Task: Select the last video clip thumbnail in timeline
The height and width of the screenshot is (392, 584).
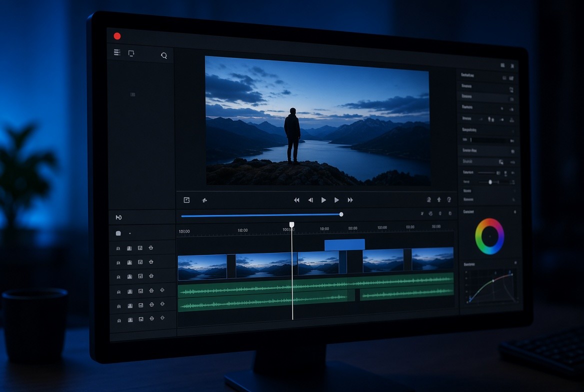Action: 432,258
